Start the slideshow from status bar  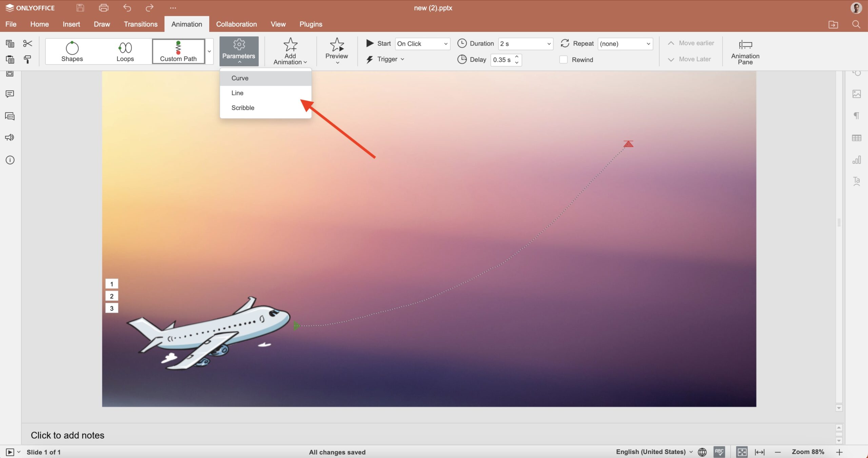point(10,452)
